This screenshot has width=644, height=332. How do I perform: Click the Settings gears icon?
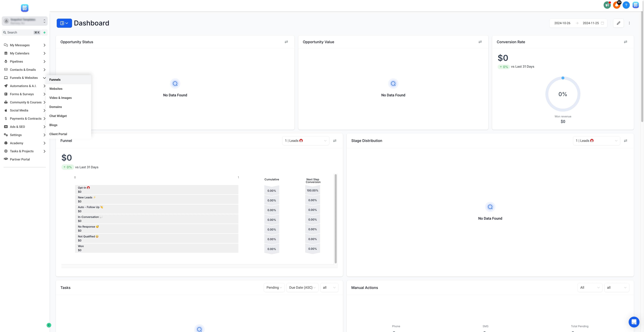[6, 135]
